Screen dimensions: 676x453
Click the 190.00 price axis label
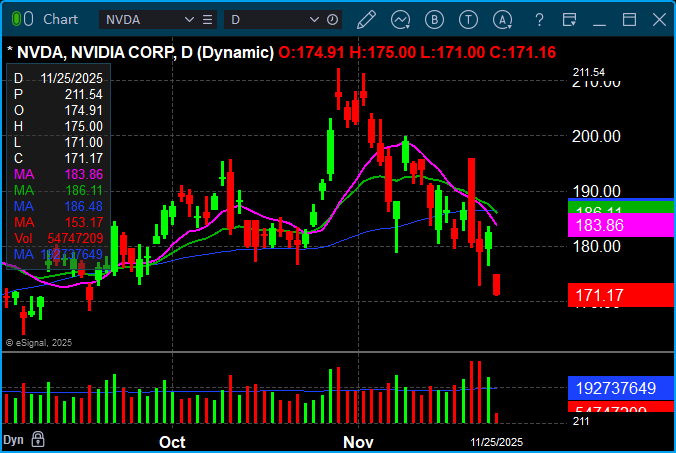click(596, 191)
